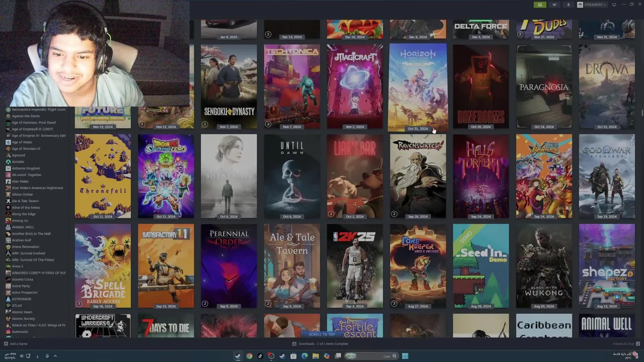Open the NBA 2K25 cover

coord(355,266)
